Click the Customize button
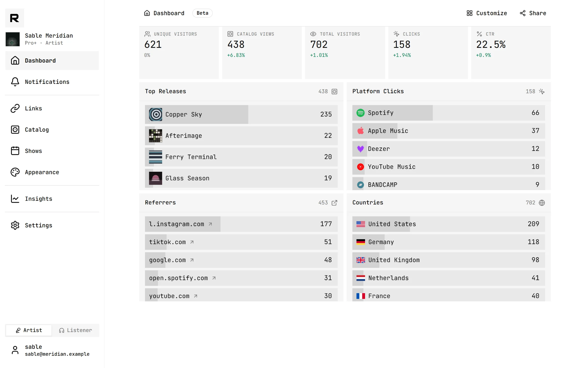 tap(487, 13)
